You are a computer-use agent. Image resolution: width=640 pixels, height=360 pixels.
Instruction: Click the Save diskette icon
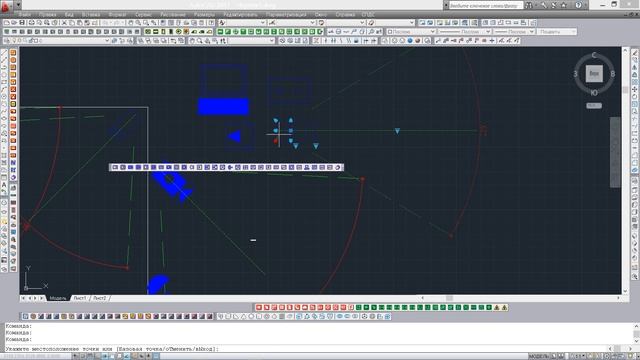pos(22,22)
